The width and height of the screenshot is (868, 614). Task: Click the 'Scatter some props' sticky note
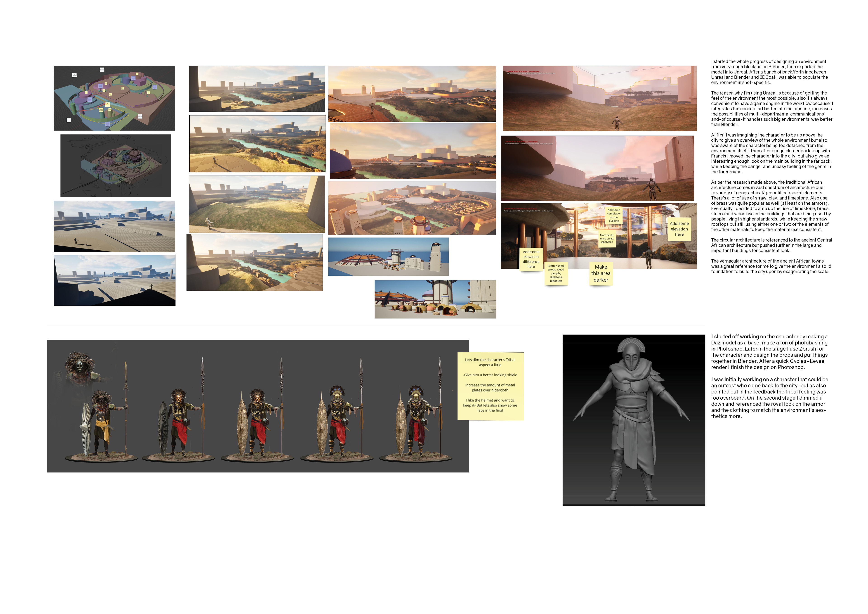coord(556,273)
